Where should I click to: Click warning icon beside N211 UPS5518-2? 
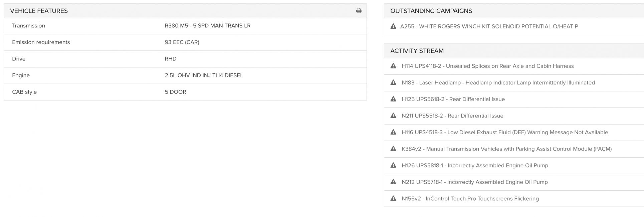[393, 116]
